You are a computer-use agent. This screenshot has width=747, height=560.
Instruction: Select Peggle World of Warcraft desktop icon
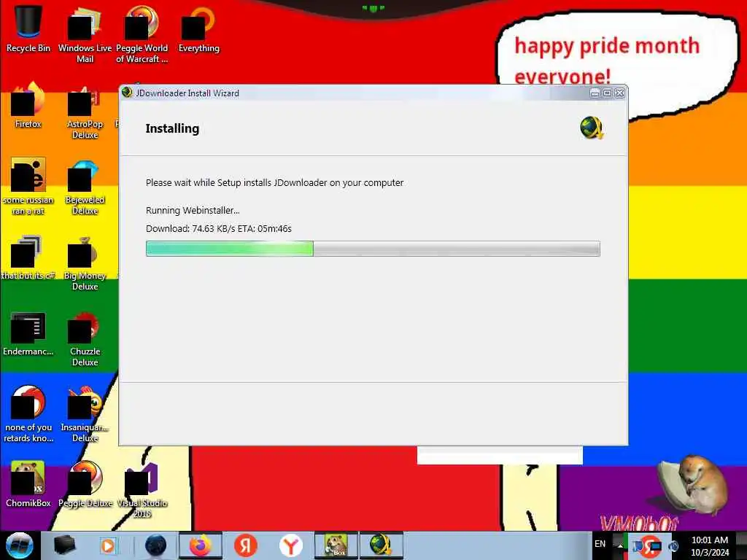(142, 34)
